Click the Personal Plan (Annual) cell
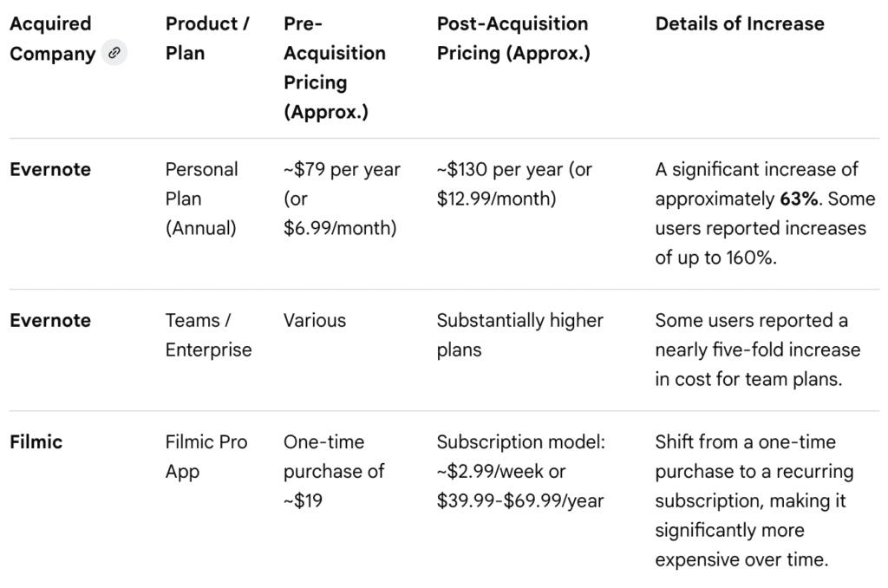888x588 pixels. tap(202, 199)
